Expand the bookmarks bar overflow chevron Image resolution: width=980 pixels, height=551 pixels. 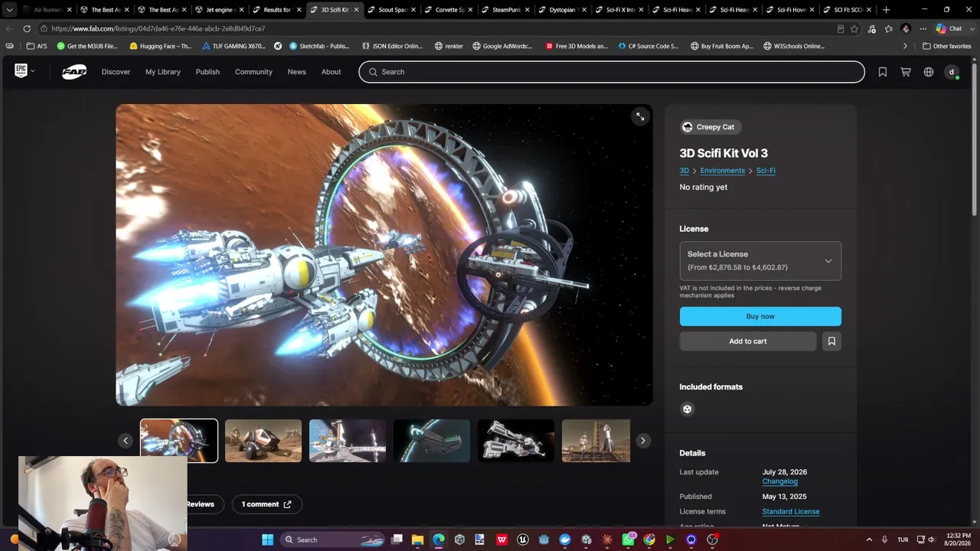pyautogui.click(x=905, y=46)
